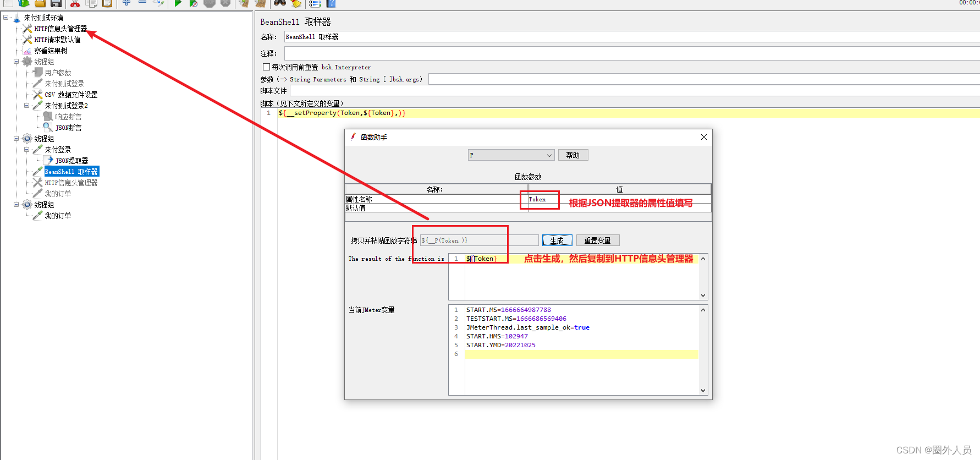
Task: Select 用户参数 in the tree
Action: coord(58,73)
